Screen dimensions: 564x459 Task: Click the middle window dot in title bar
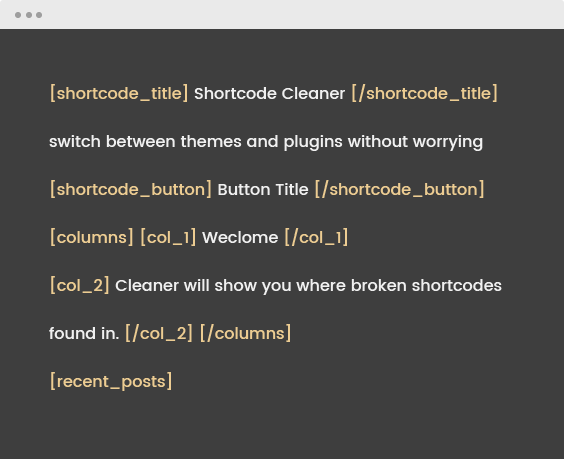click(x=29, y=15)
